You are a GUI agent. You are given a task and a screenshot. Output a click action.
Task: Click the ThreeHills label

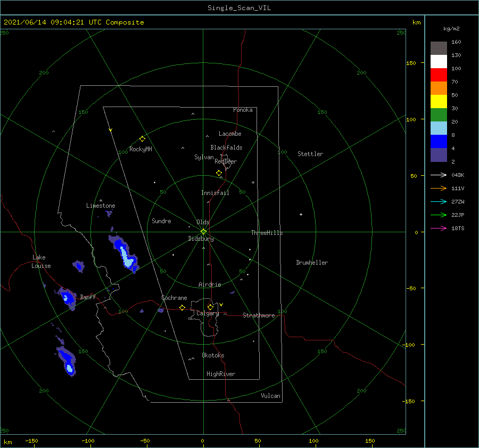click(x=267, y=233)
